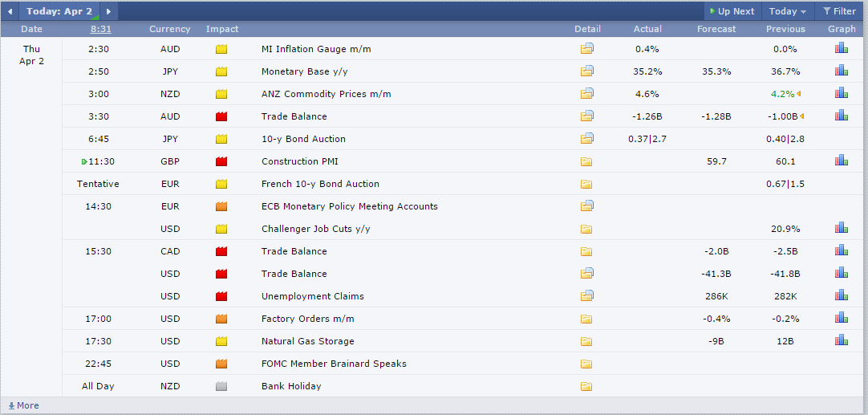This screenshot has width=868, height=415.
Task: Select the Unemployment Claims event name
Action: 313,296
